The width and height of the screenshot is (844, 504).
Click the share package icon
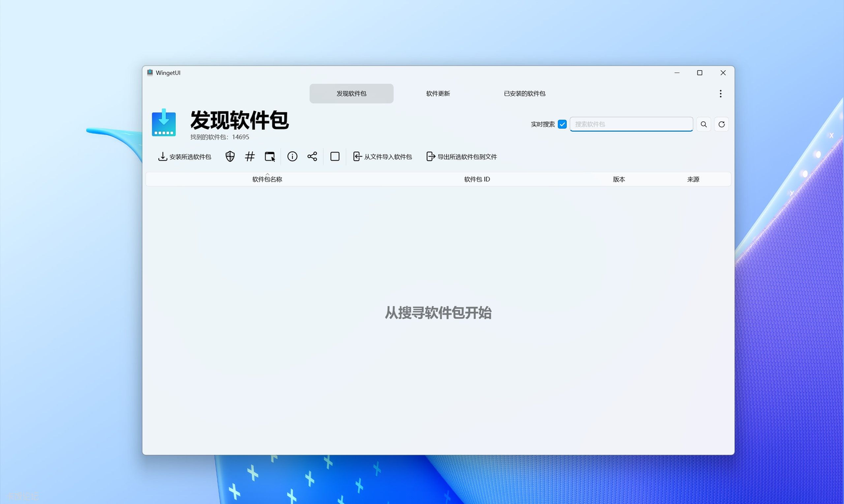point(312,156)
